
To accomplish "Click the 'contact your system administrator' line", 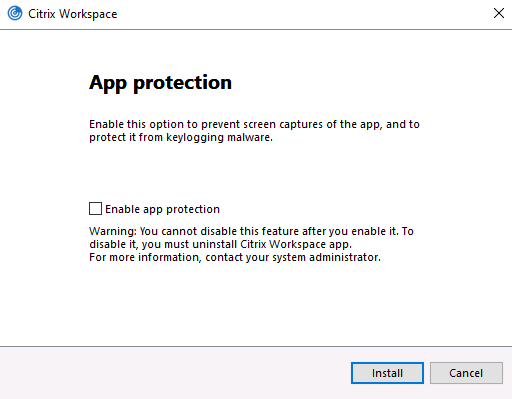I will (235, 257).
